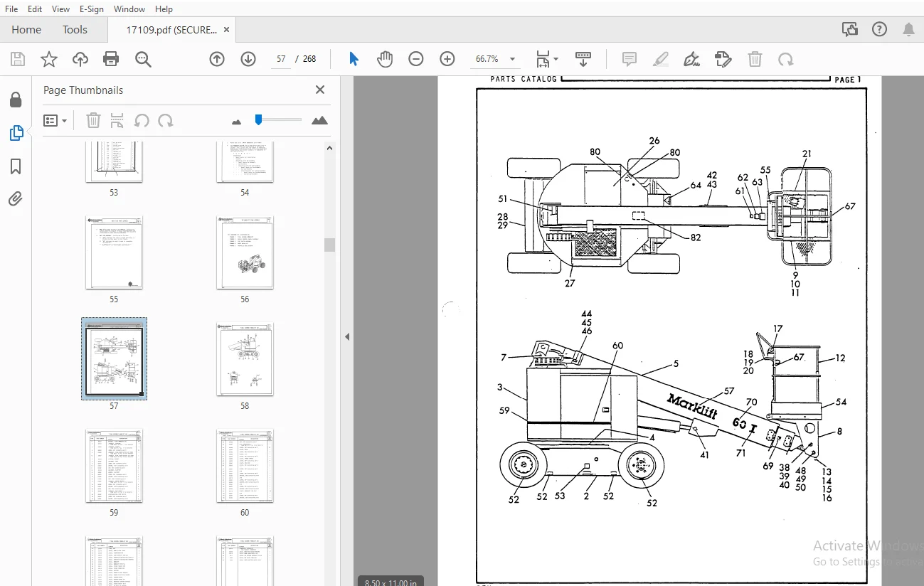Select page 56 thumbnail

245,253
